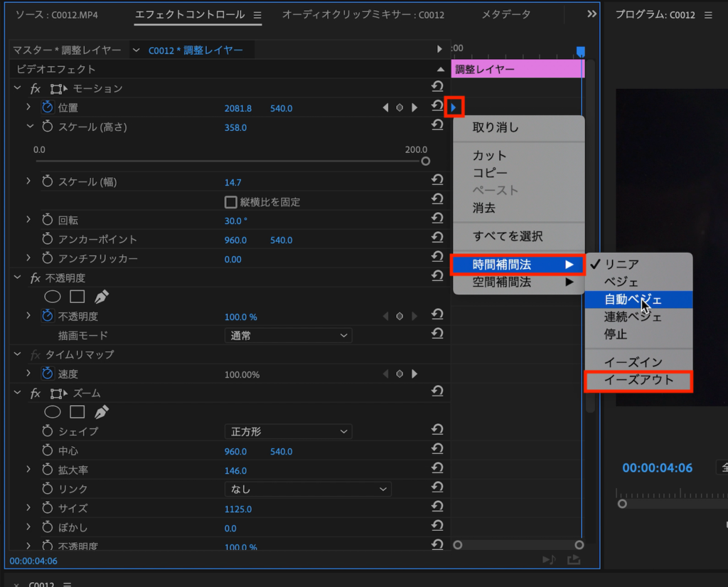728x587 pixels.
Task: Collapse the タイムリマップ group
Action: 18,354
